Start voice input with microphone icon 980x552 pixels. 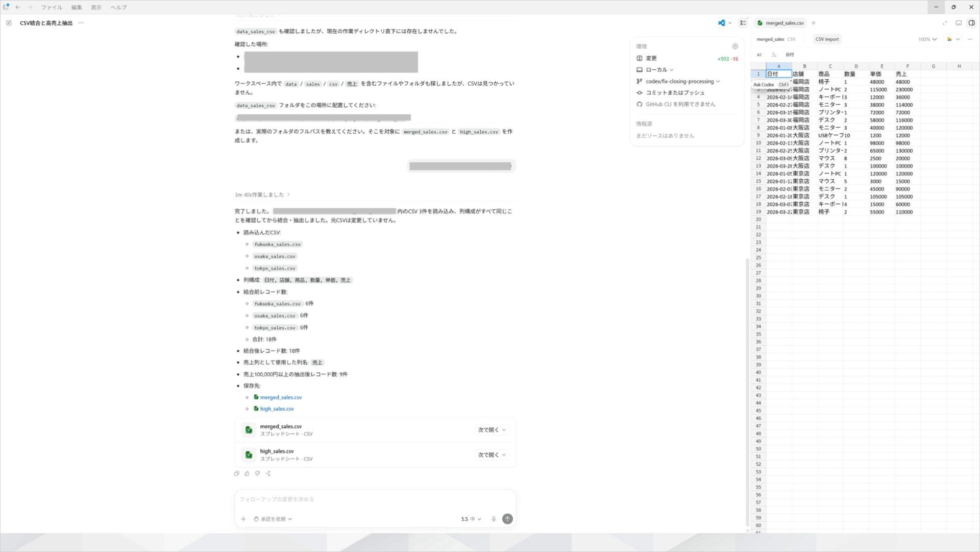coord(494,519)
